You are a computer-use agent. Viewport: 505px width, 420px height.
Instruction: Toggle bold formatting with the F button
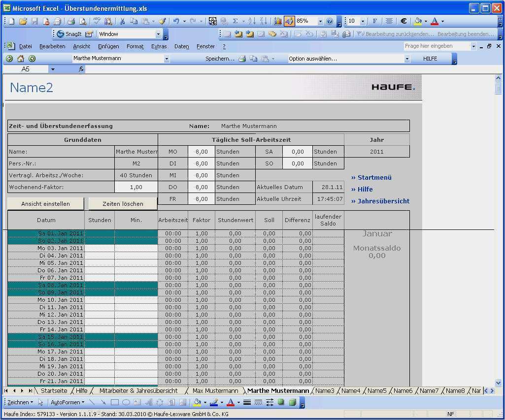click(x=374, y=21)
